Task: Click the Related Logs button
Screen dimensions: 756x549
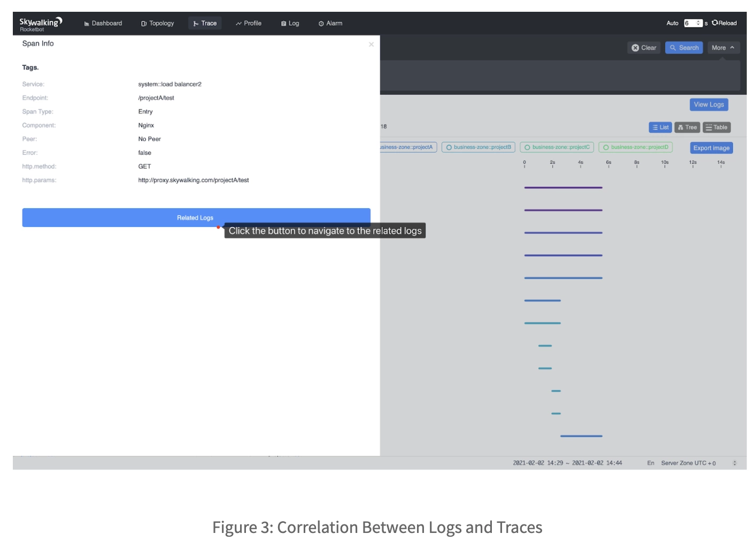Action: coord(196,218)
